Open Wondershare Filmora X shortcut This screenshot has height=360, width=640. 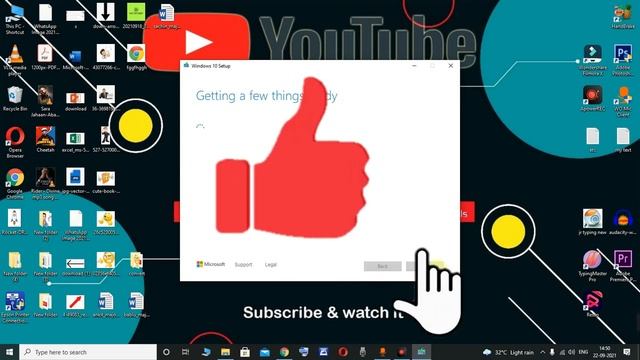(x=593, y=60)
